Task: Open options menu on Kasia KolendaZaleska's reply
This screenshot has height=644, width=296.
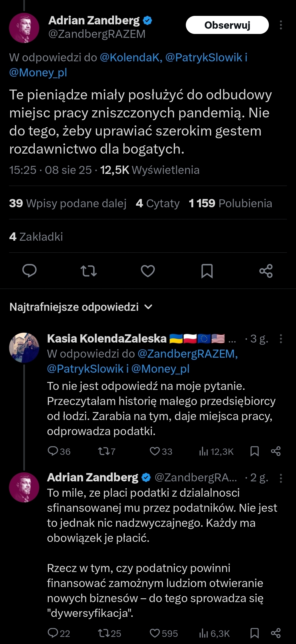Action: click(x=281, y=339)
